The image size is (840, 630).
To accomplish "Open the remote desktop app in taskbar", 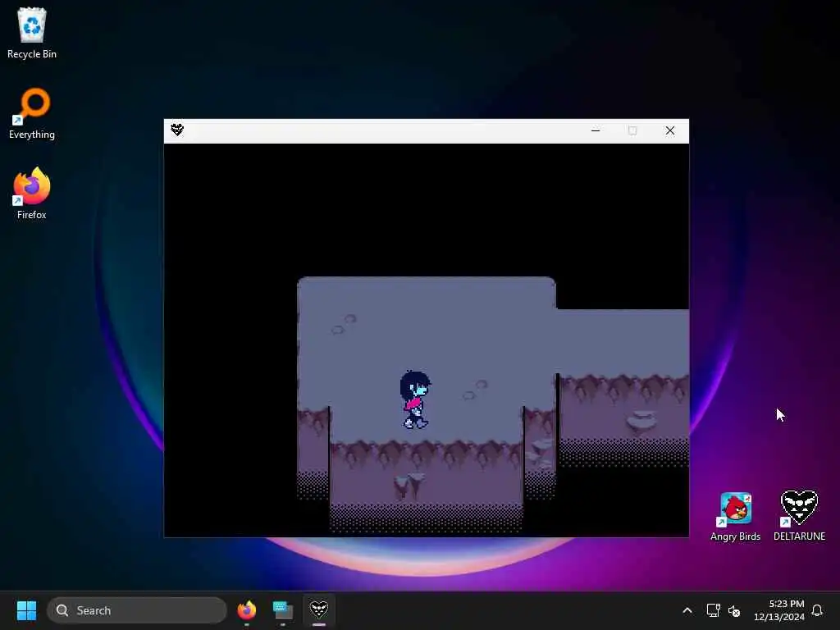I will (x=283, y=610).
